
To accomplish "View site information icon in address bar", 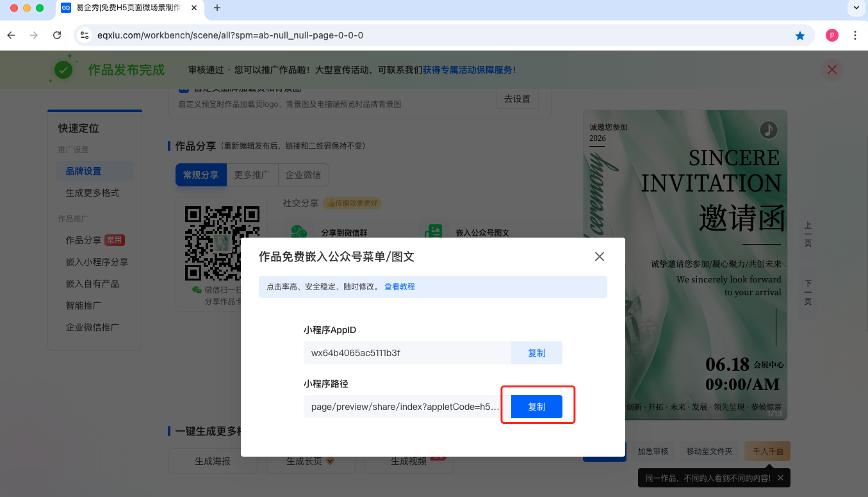I will 84,36.
